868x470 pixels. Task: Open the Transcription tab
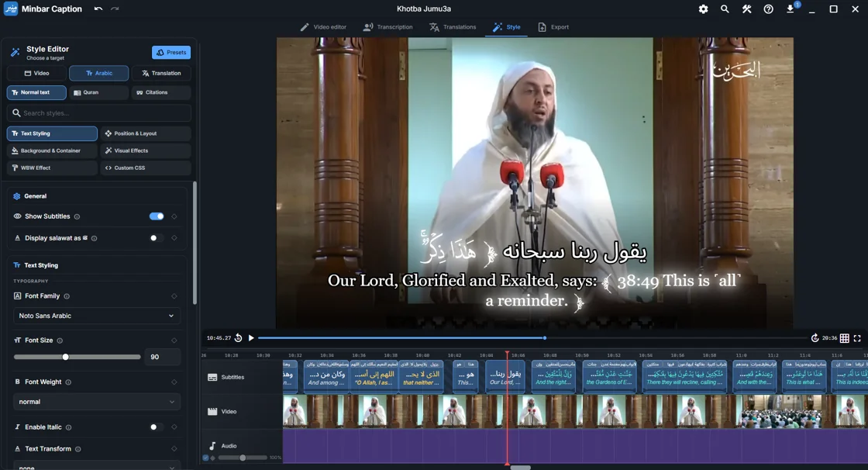point(388,27)
